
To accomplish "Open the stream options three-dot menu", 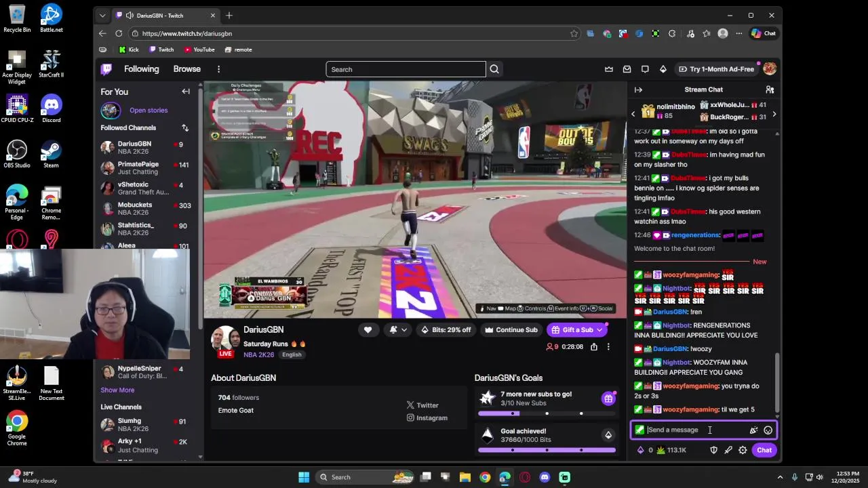I will (608, 347).
